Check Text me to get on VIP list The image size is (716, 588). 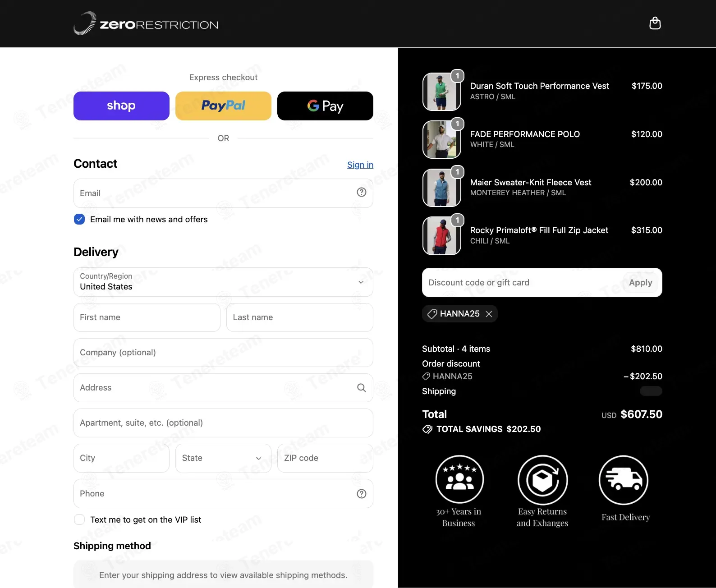79,519
